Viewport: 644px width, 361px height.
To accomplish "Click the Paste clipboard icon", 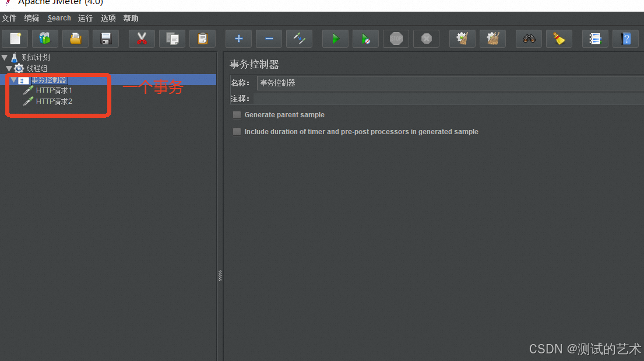I will point(202,38).
